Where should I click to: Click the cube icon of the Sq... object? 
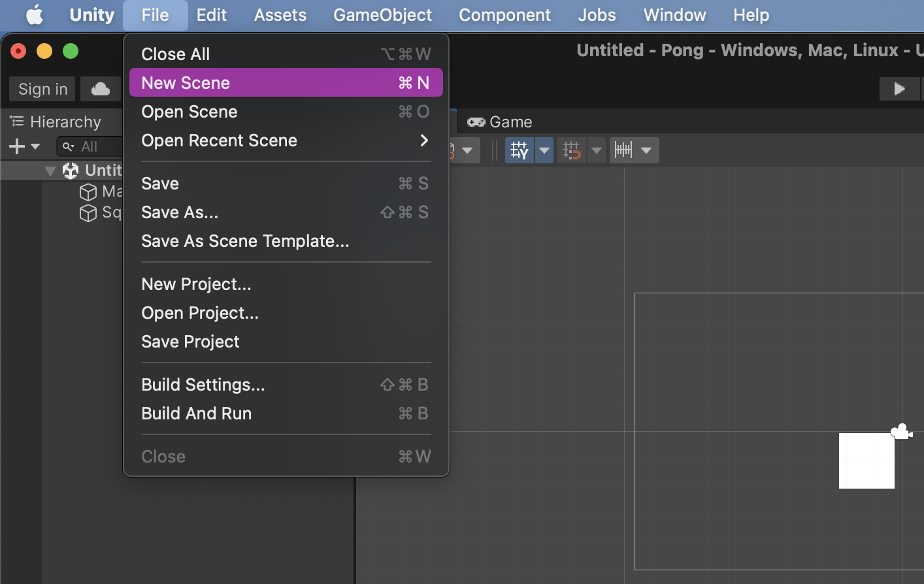pos(88,213)
